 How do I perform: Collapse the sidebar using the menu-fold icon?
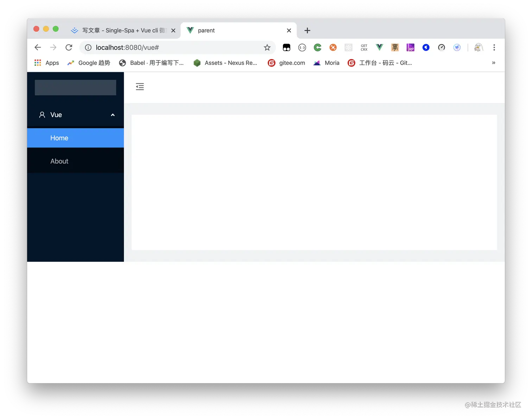tap(140, 87)
